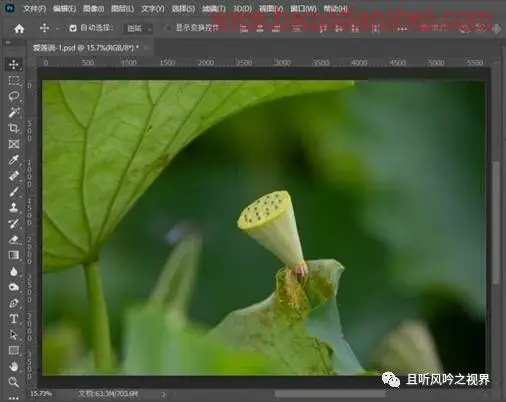
Task: Select the History Brush tool
Action: (x=14, y=223)
